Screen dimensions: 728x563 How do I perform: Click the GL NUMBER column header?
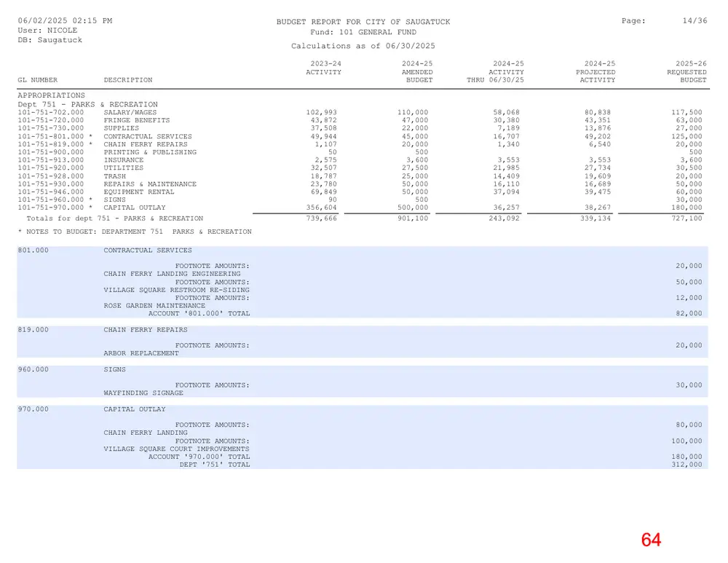(38, 80)
